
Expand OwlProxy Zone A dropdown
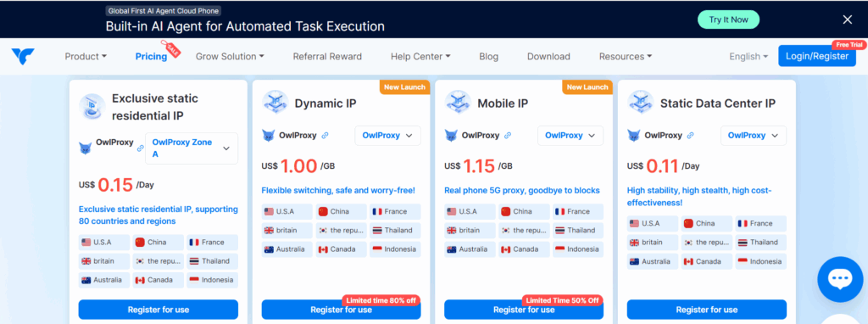tap(192, 148)
